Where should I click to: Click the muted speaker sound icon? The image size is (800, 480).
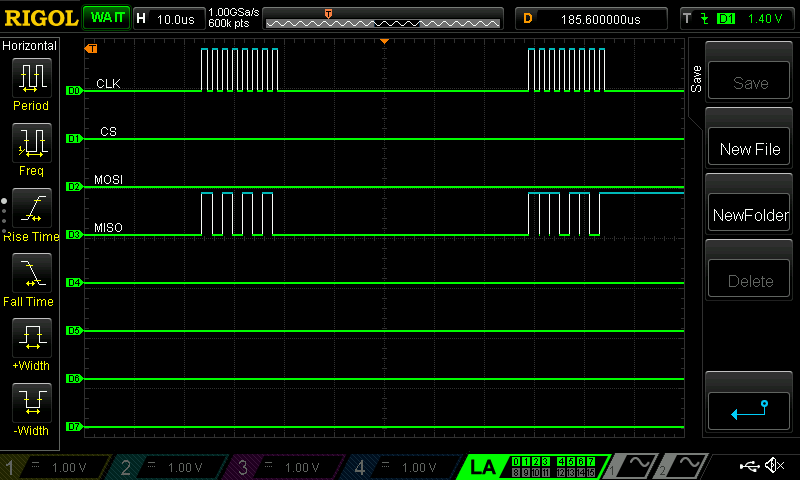point(774,465)
